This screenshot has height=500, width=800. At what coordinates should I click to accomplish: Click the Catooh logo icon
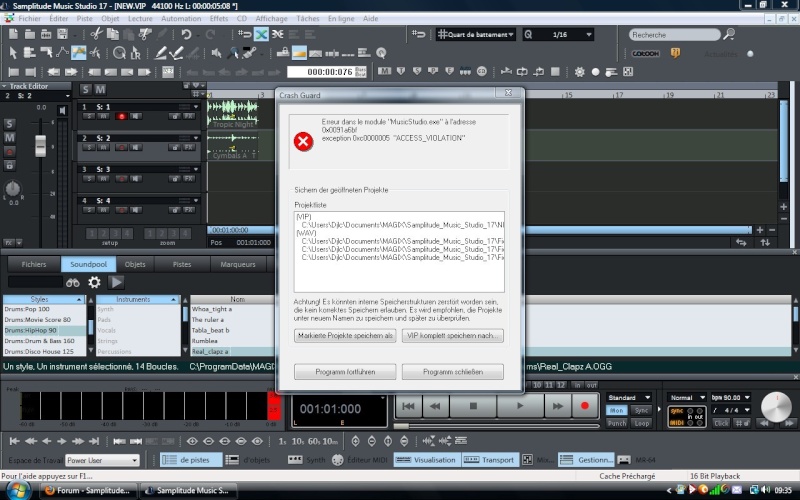645,53
